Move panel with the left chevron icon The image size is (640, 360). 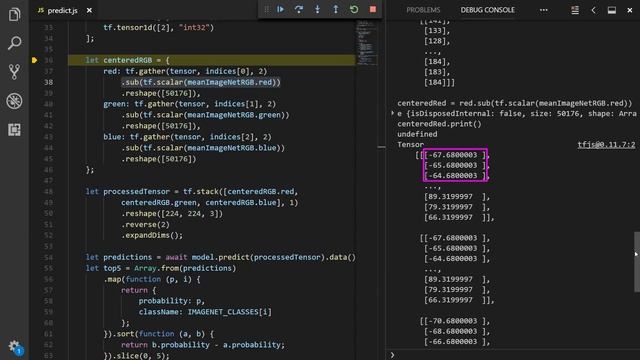click(593, 10)
